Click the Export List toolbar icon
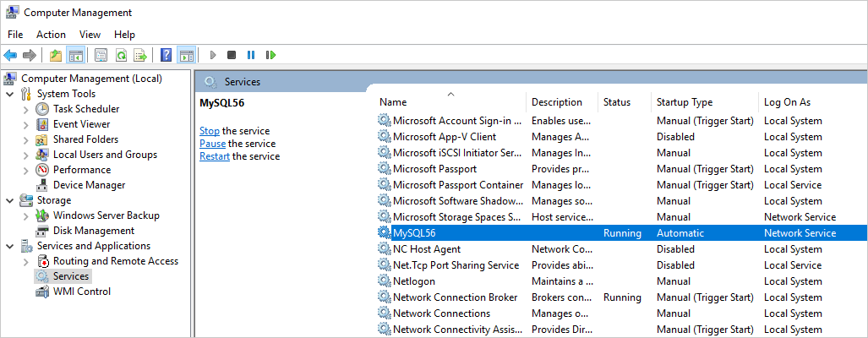Screen dimensions: 868x338 (x=140, y=55)
